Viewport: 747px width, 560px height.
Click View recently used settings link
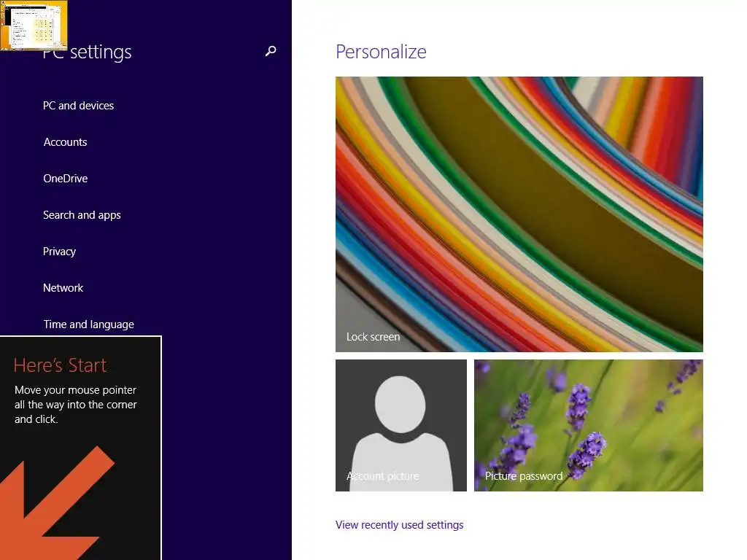point(399,525)
